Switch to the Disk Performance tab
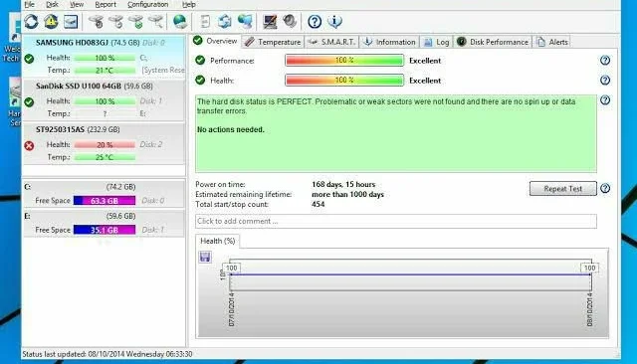Screen dimensions: 637x364 point(493,42)
